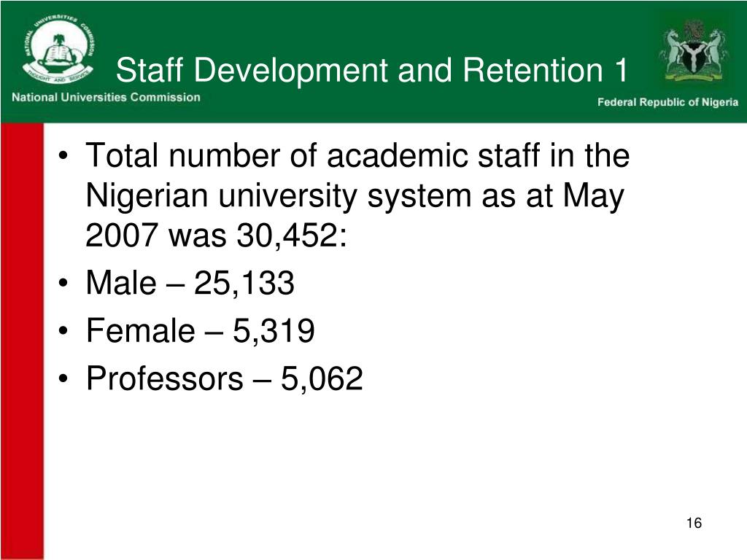The image size is (747, 560).
Task: Click the bullet marker beside Professors
Action: [x=63, y=379]
